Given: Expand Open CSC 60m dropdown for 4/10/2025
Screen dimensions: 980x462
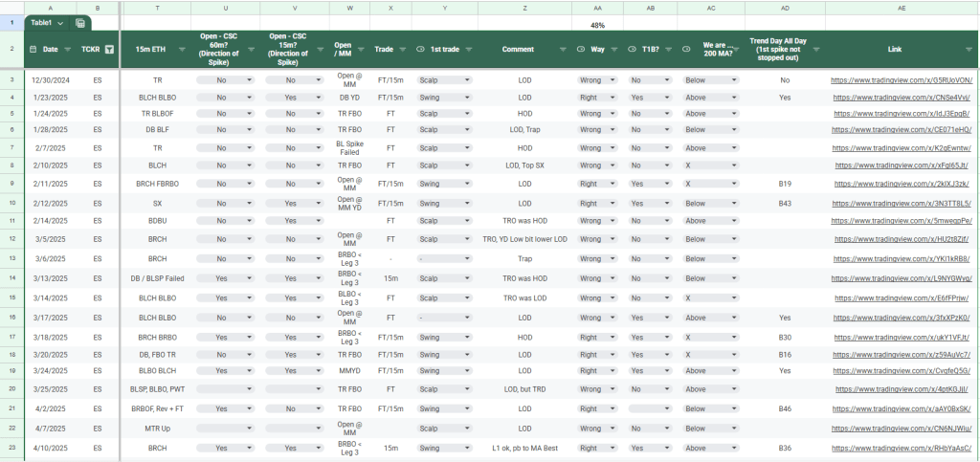Looking at the screenshot, I should tap(250, 448).
